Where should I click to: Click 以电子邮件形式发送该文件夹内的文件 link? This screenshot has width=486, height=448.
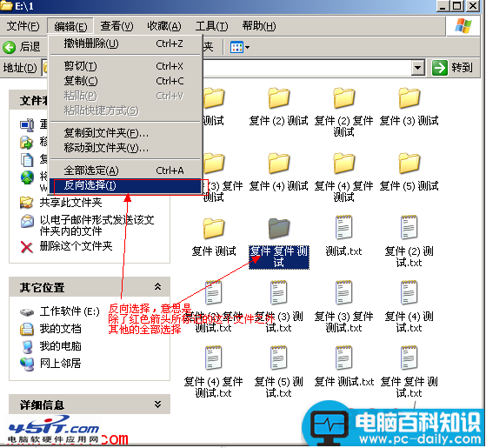point(97,225)
